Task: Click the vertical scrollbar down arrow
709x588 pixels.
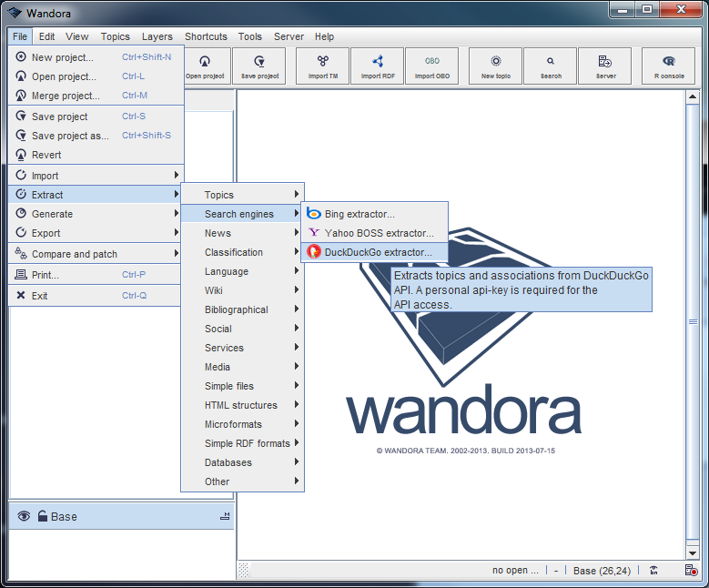Action: [x=693, y=552]
